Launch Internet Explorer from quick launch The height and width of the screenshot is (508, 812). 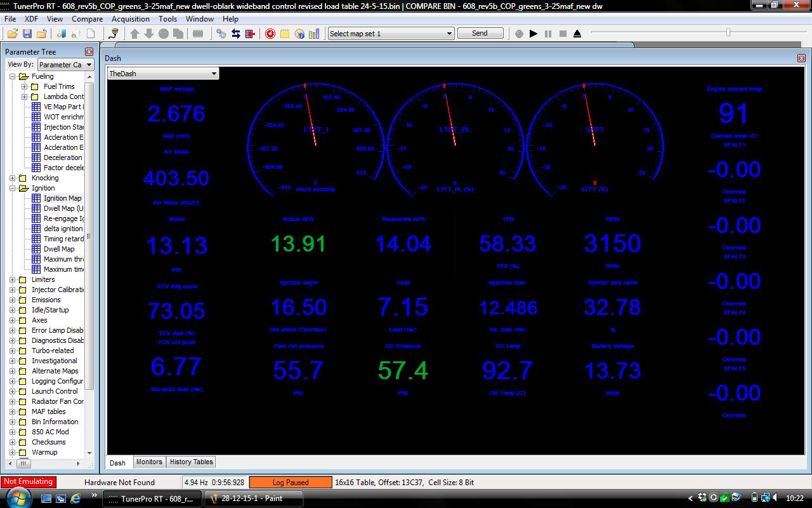[x=75, y=498]
